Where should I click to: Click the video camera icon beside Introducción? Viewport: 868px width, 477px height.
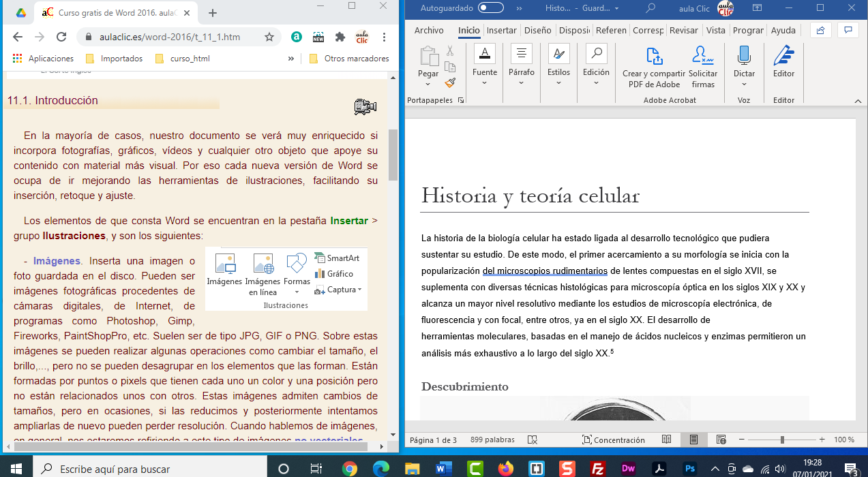click(x=365, y=106)
